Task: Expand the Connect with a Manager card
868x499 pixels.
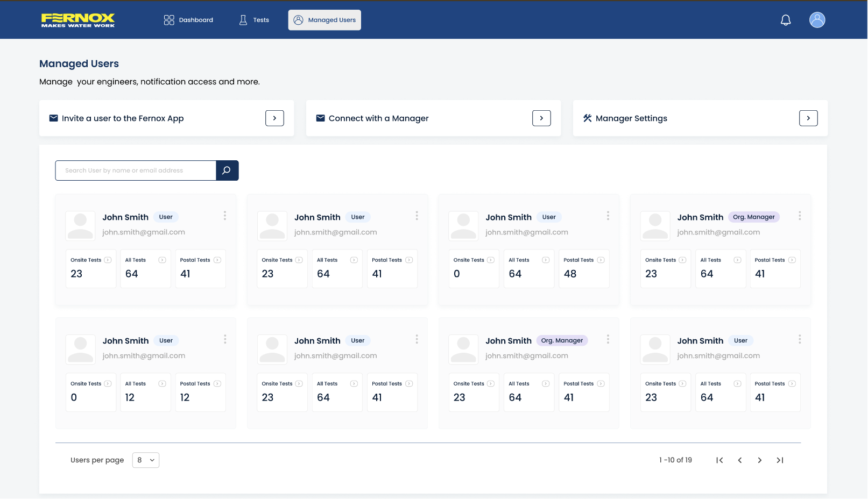Action: click(541, 118)
